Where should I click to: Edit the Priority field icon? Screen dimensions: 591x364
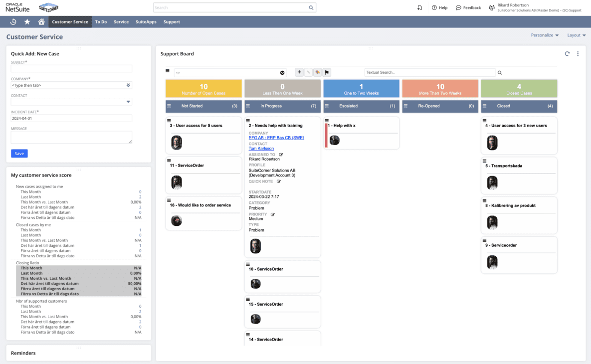pos(272,214)
